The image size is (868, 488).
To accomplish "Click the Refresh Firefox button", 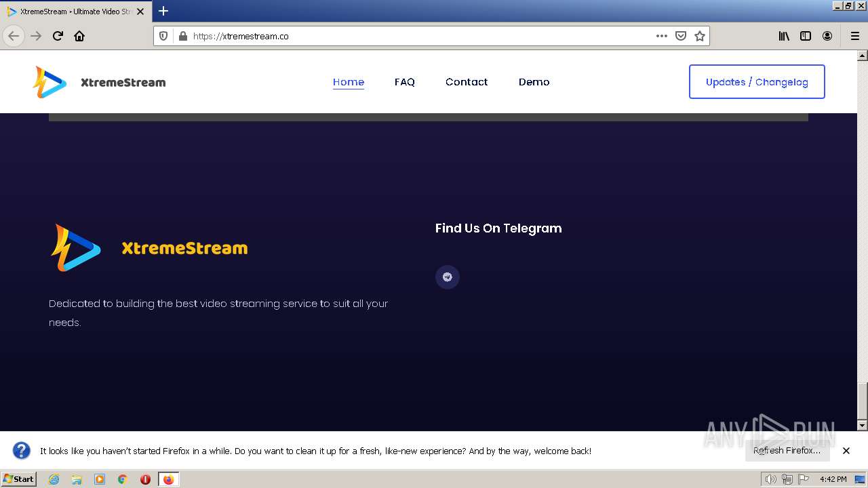I will 787,451.
